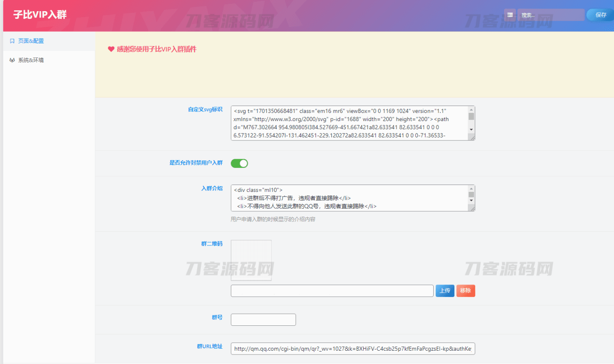
Task: Click the 自定义svg标识 code textarea
Action: (x=343, y=122)
